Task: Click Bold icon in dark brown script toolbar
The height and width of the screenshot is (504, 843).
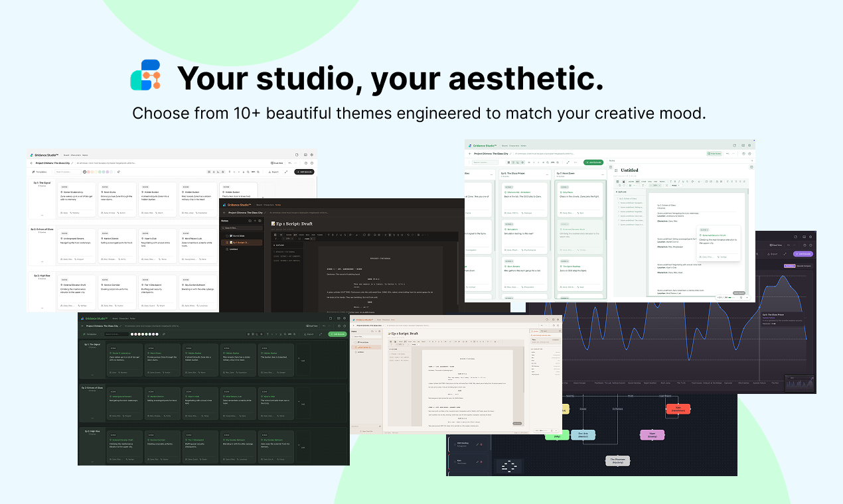Action: (x=333, y=235)
